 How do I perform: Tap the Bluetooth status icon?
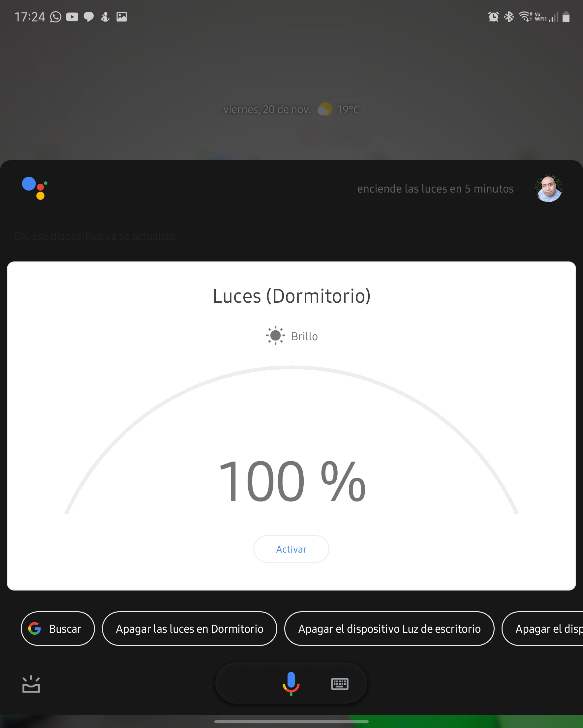(508, 16)
